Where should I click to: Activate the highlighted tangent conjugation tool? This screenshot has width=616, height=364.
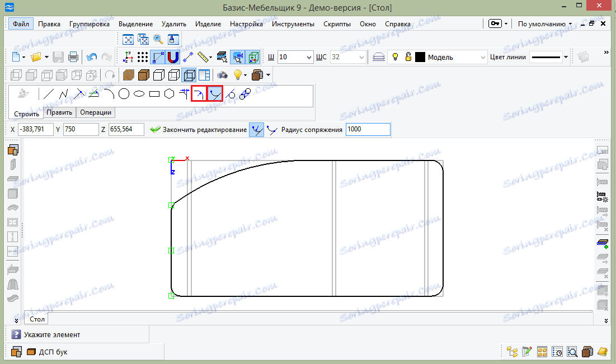click(215, 94)
